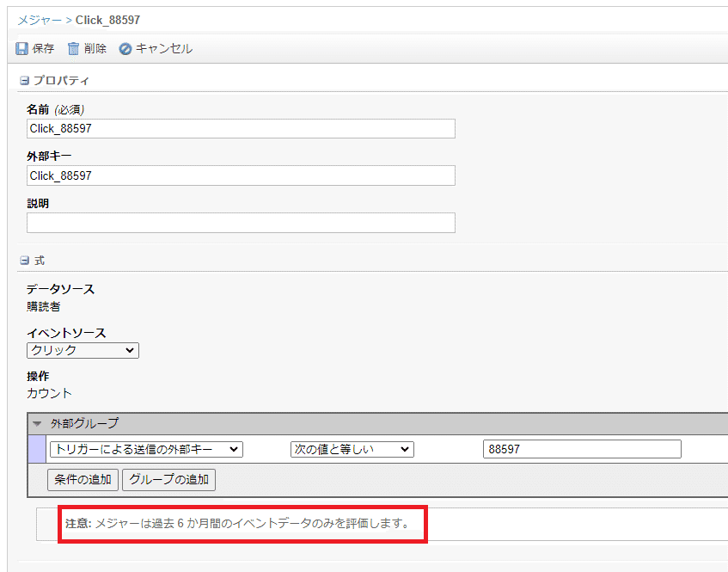
Task: Open the 次の値と等しい operator dropdown
Action: [352, 449]
